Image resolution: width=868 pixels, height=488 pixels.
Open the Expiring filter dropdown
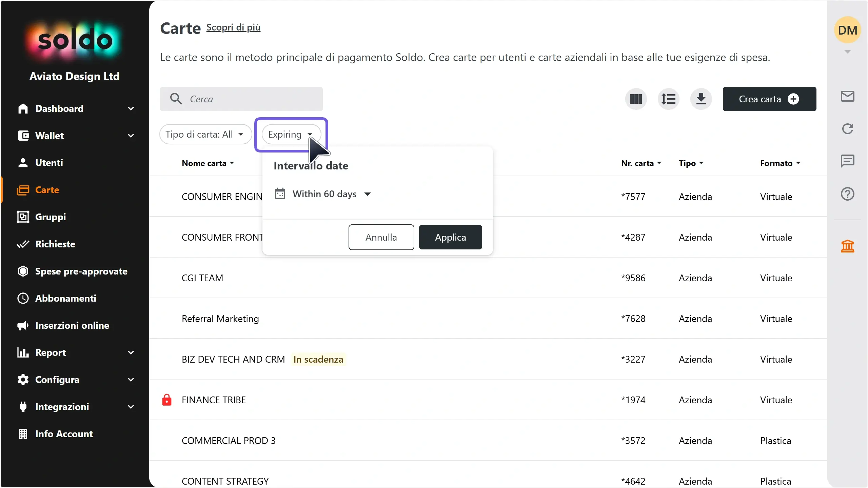tap(291, 134)
